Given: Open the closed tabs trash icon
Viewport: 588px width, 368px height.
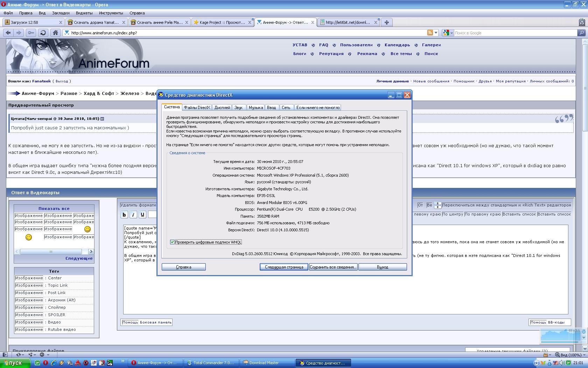Looking at the screenshot, I should pyautogui.click(x=582, y=22).
